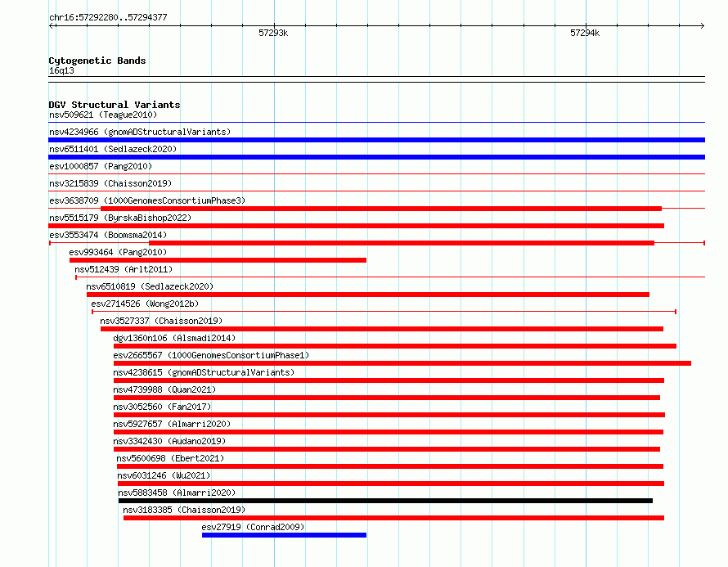Open esv2665567 (1000GenomesConsortiumPhase1) label
Image resolution: width=728 pixels, height=567 pixels.
[211, 355]
